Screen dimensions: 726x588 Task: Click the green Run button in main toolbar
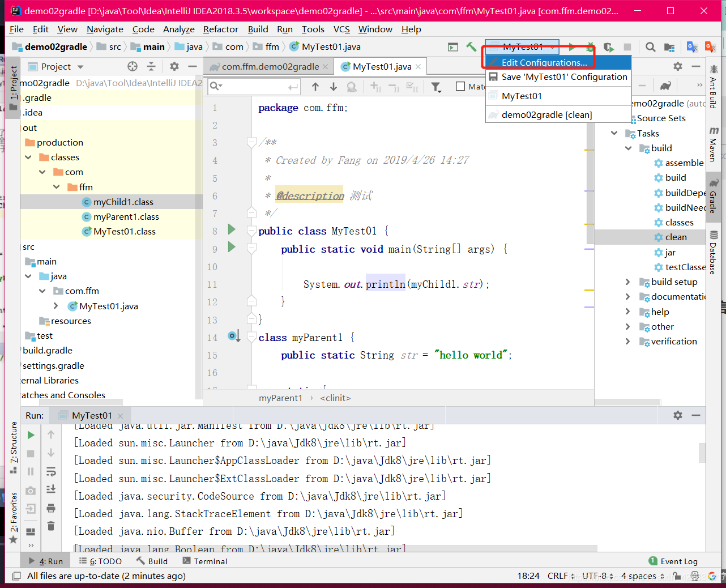click(x=572, y=47)
